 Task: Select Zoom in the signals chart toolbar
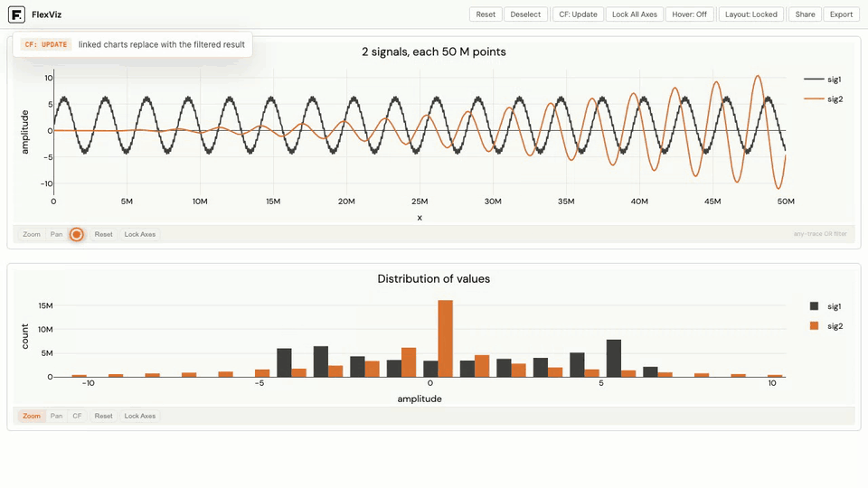coord(32,234)
